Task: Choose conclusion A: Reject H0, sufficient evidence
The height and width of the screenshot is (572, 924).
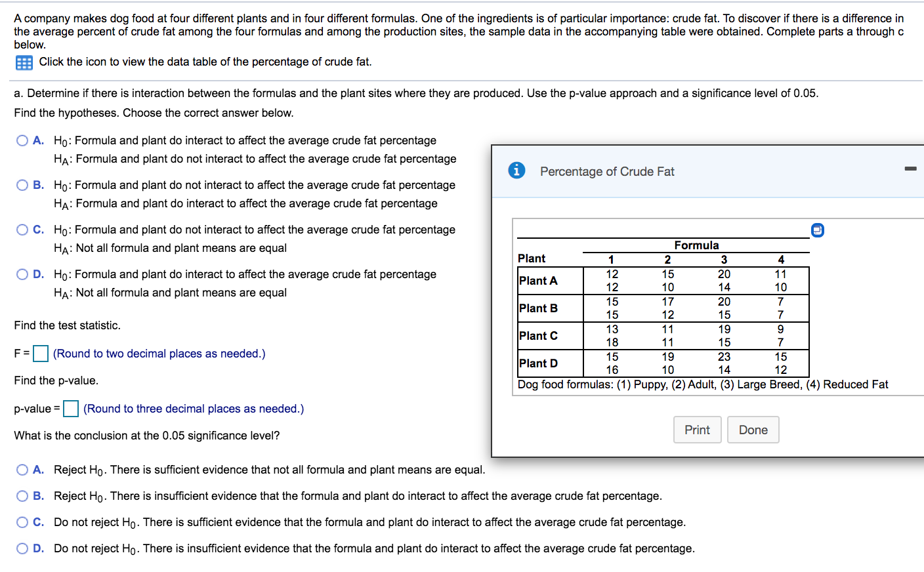Action: [22, 470]
